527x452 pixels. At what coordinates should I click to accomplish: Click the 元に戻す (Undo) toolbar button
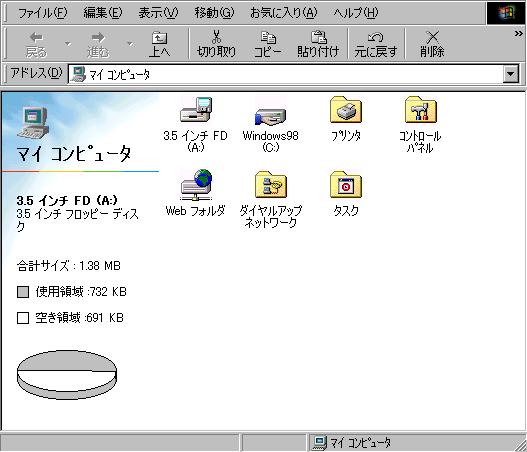click(376, 44)
